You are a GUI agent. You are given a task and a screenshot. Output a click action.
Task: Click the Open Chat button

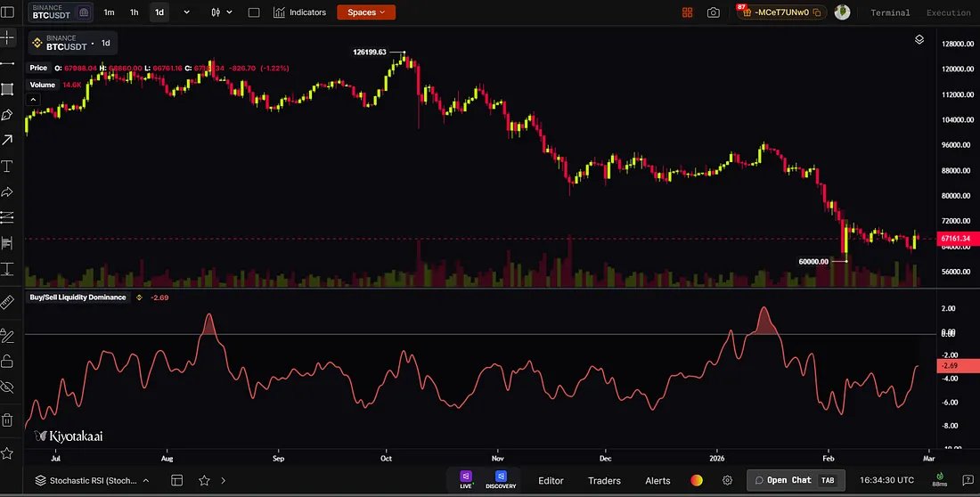[796, 480]
